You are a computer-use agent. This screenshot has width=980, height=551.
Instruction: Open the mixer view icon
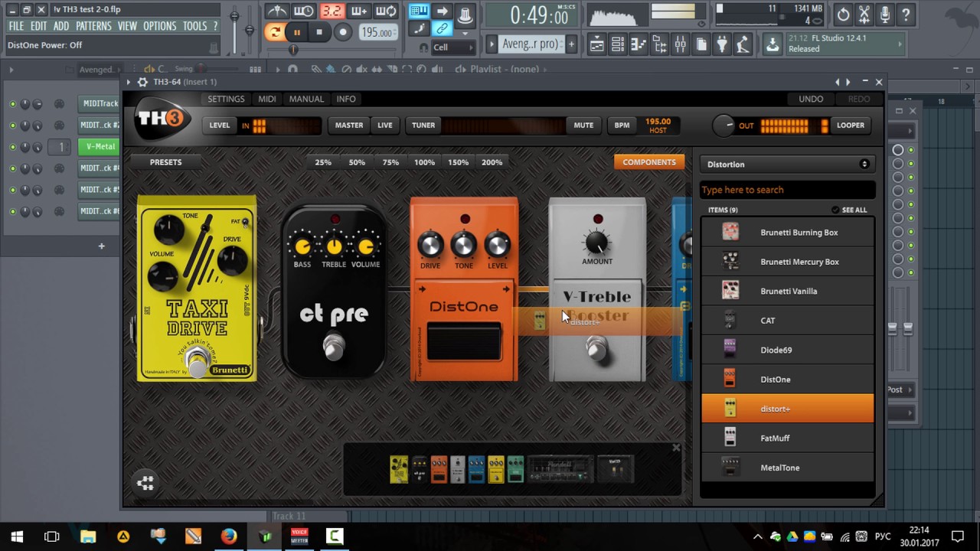pyautogui.click(x=679, y=45)
